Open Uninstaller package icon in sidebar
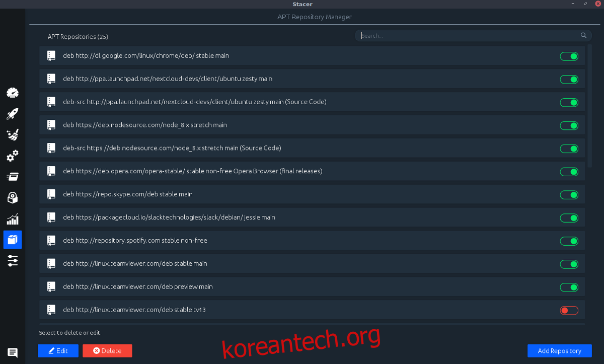 (13, 198)
